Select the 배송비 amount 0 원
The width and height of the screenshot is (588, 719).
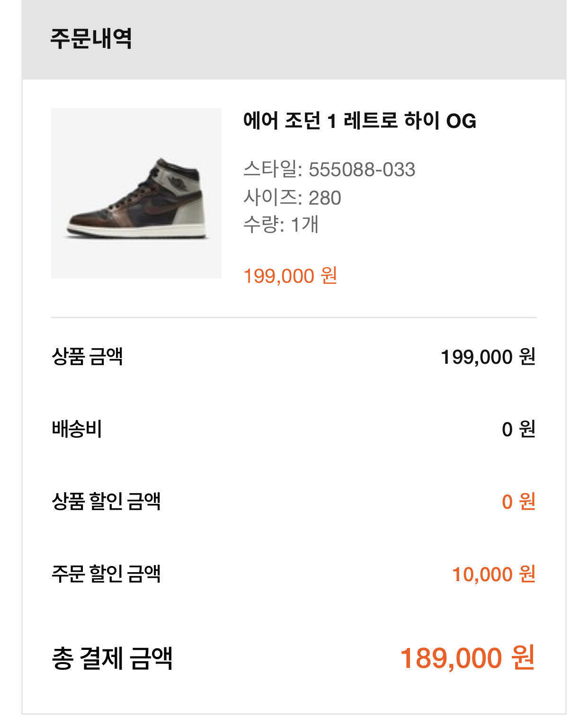[x=518, y=429]
